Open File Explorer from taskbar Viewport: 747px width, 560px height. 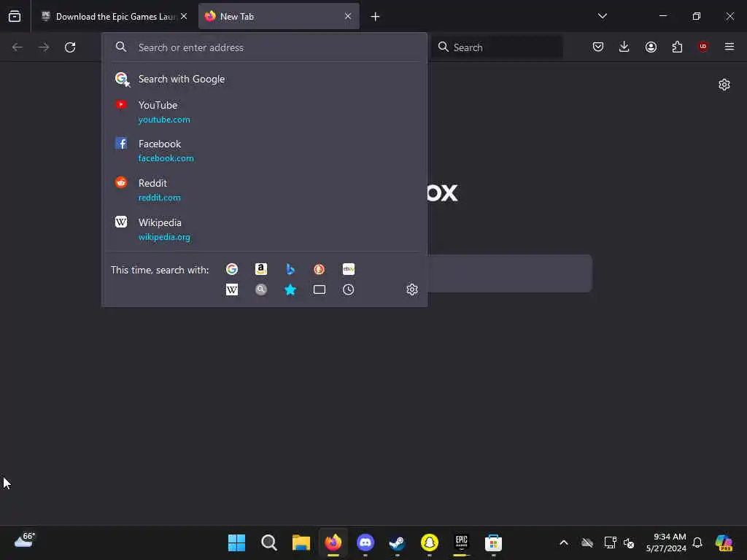[x=301, y=542]
